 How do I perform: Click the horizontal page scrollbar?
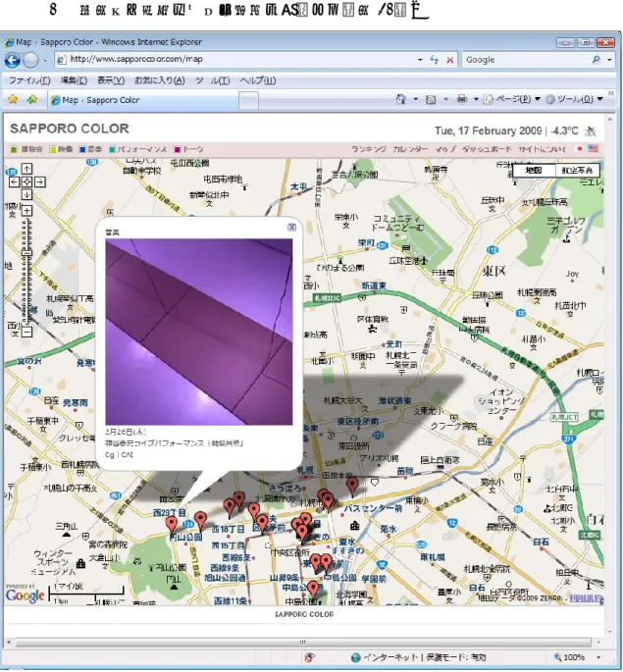(x=303, y=642)
